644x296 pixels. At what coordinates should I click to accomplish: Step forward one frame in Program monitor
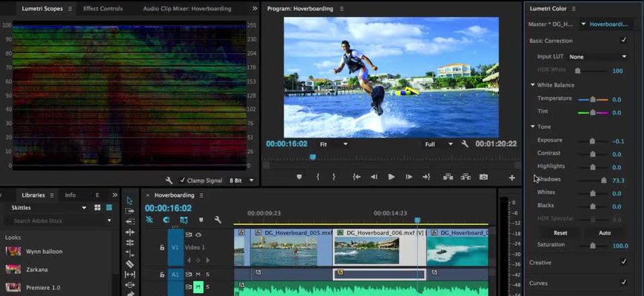(409, 177)
